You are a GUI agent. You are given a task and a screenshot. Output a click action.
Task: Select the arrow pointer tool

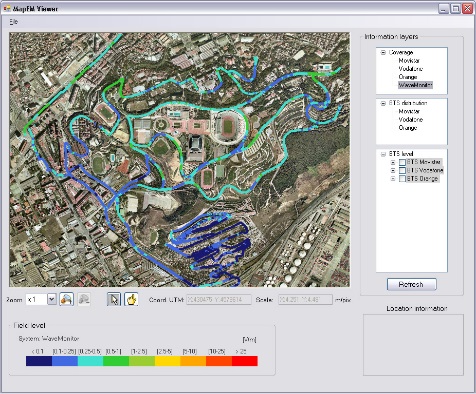click(x=114, y=299)
